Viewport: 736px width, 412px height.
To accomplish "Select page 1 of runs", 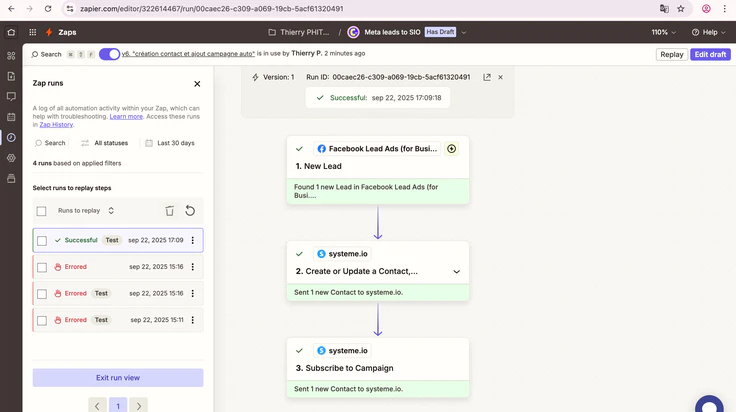I will coord(118,406).
